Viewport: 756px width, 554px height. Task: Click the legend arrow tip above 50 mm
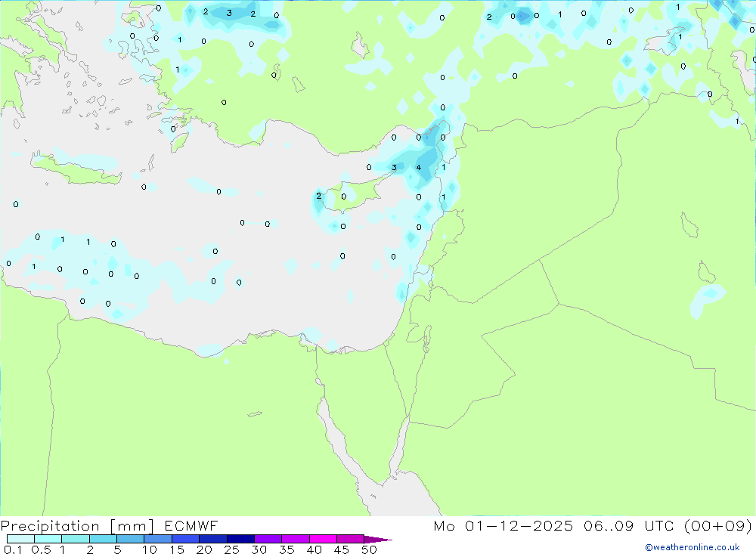pos(377,540)
